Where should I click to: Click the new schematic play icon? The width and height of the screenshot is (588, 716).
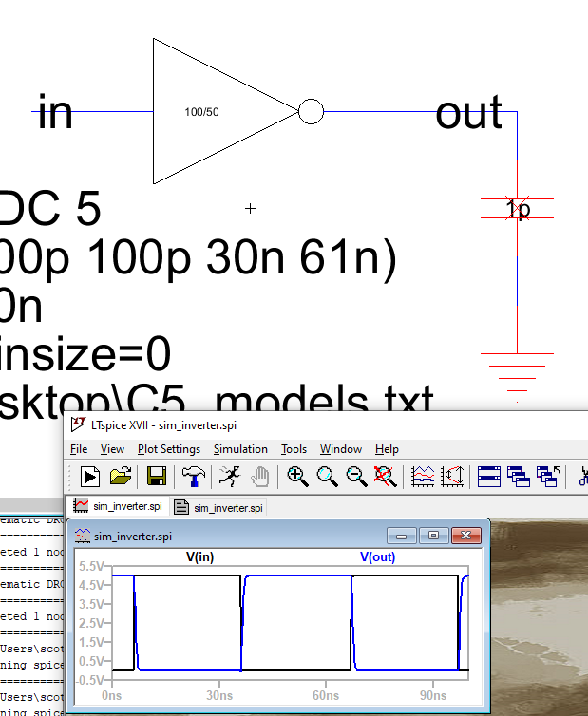(x=90, y=476)
